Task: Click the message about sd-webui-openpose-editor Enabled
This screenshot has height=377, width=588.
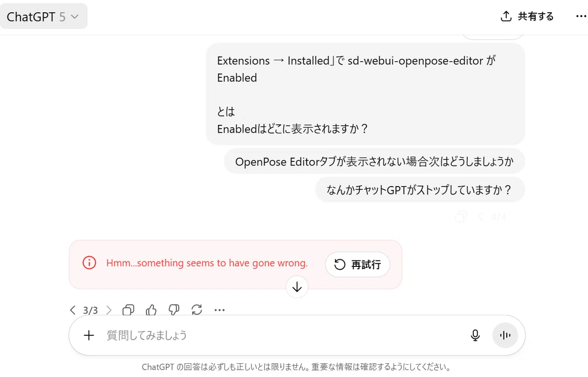Action: 366,94
